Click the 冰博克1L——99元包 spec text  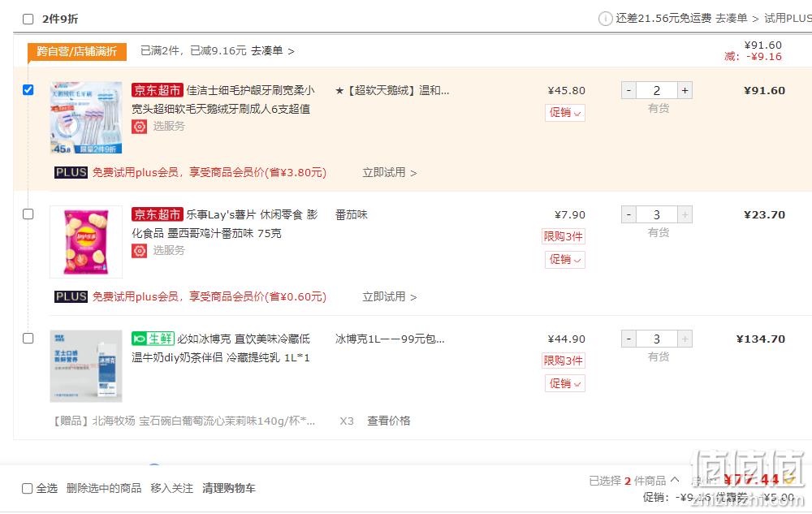coord(390,339)
